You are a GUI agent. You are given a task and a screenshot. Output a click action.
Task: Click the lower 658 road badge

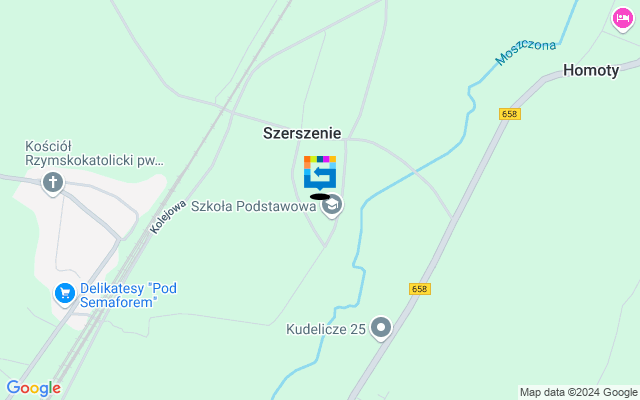(x=420, y=289)
